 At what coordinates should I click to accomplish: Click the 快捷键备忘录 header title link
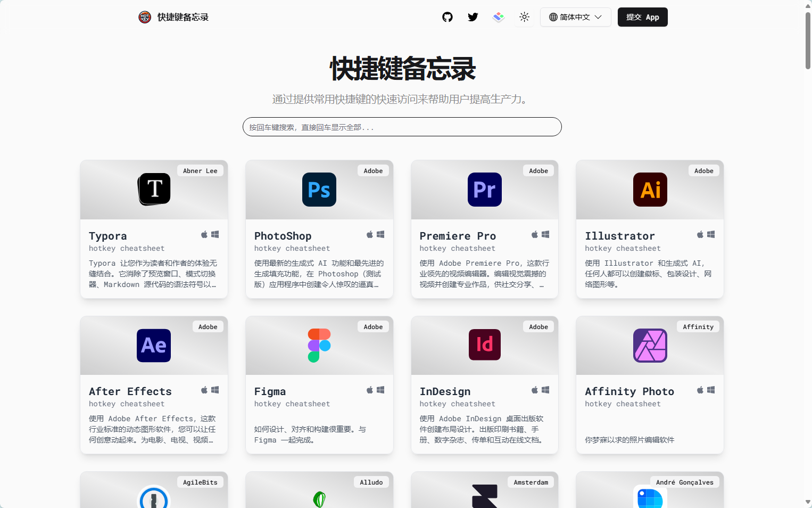coord(183,17)
